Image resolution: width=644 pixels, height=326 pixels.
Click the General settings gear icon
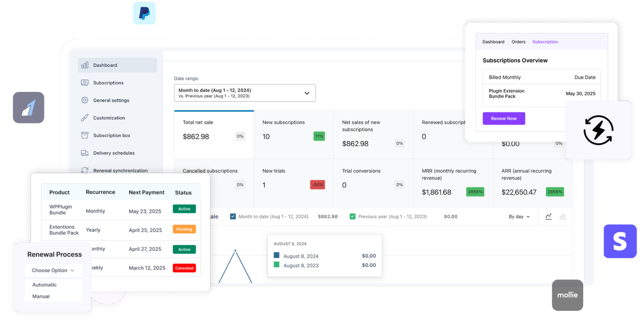click(85, 100)
